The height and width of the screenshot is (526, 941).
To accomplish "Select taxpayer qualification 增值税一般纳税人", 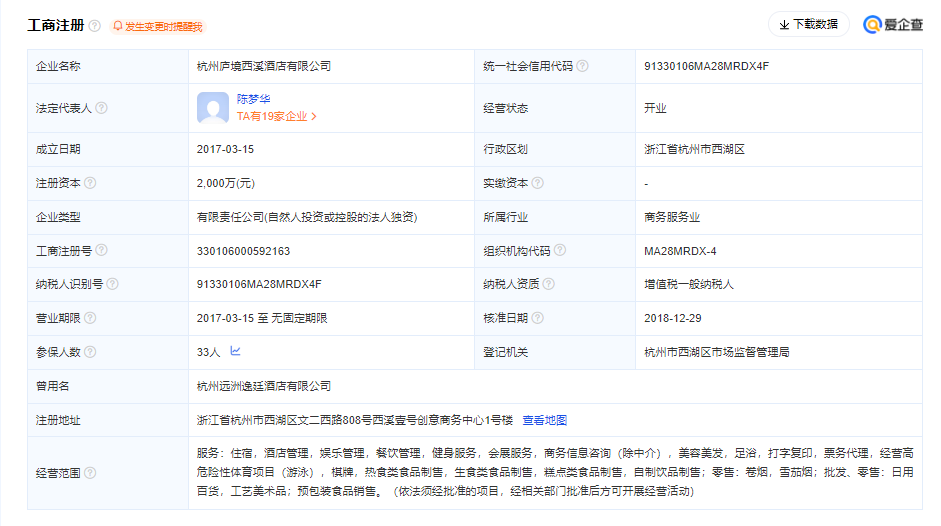I will pos(689,285).
